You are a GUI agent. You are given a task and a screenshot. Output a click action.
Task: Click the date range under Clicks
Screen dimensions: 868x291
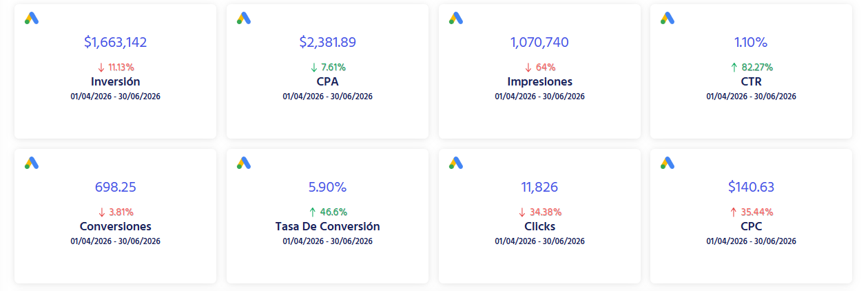(x=539, y=241)
